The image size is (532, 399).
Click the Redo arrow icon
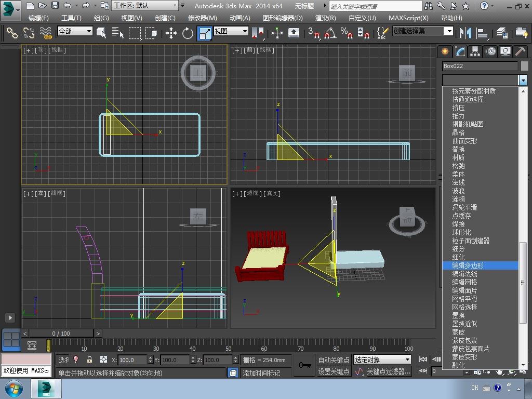pyautogui.click(x=86, y=6)
